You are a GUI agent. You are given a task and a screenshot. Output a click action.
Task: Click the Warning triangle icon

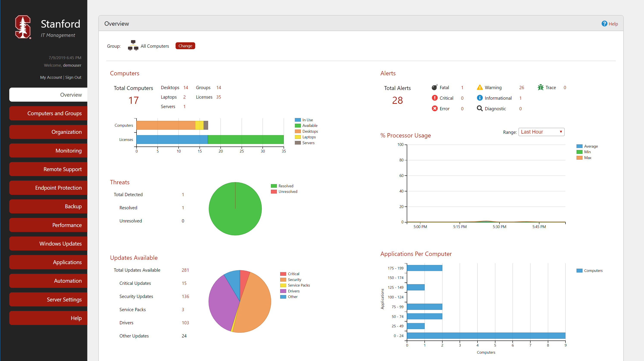pos(479,87)
